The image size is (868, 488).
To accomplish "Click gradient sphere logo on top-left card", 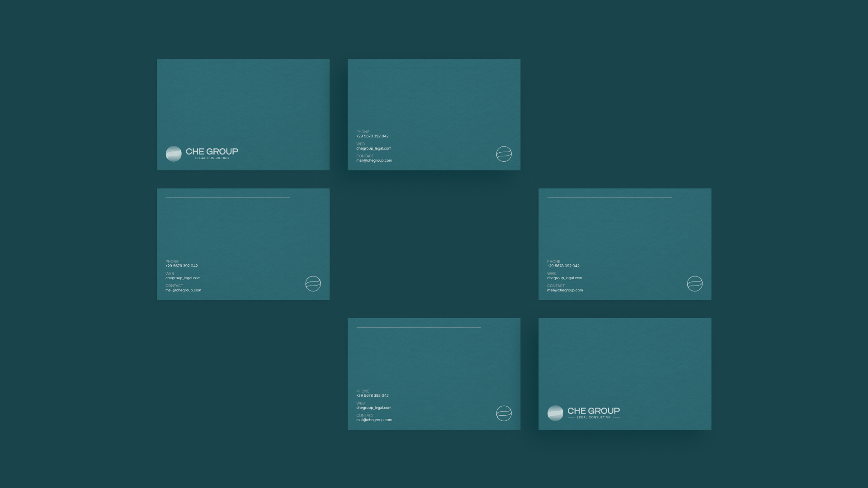I will point(174,154).
